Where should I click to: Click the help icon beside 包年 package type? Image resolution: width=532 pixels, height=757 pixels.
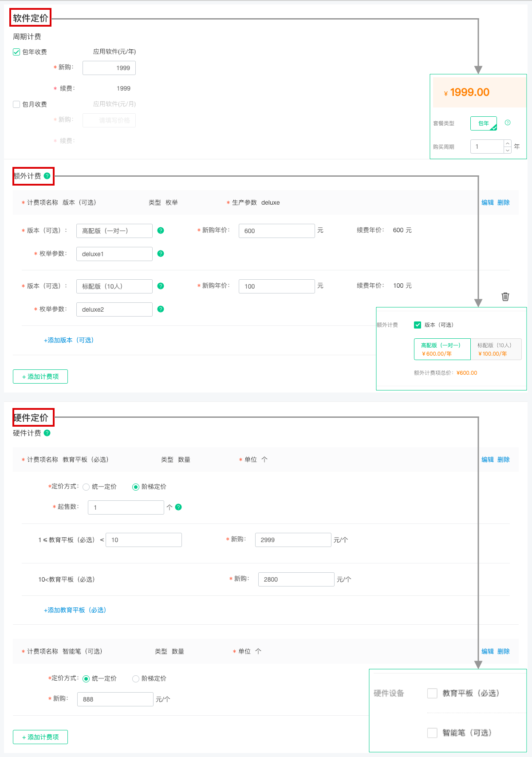[x=508, y=123]
